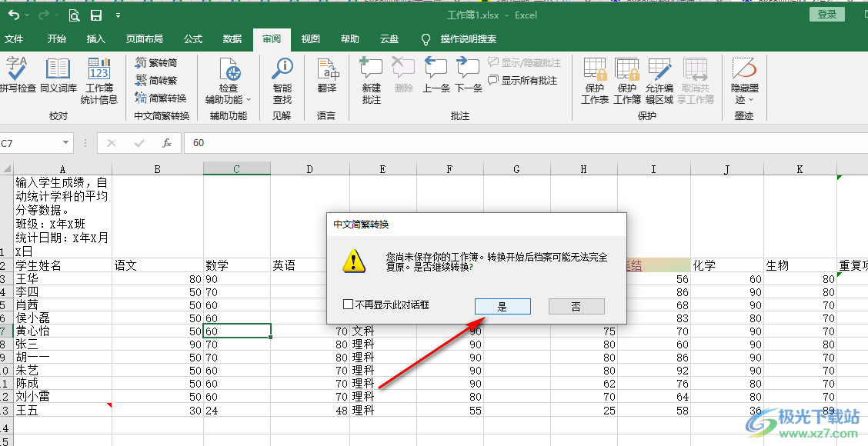The height and width of the screenshot is (446, 868).
Task: Click cell containing 王华
Action: pyautogui.click(x=62, y=279)
